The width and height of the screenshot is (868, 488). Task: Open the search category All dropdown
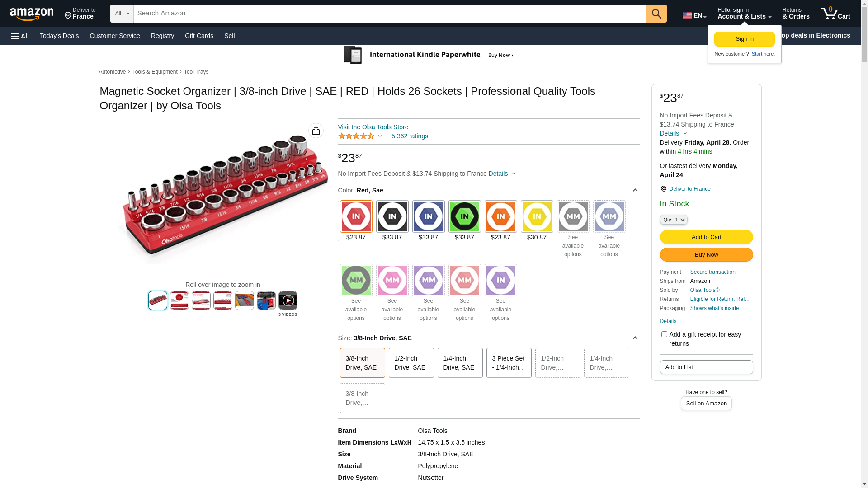coord(122,14)
